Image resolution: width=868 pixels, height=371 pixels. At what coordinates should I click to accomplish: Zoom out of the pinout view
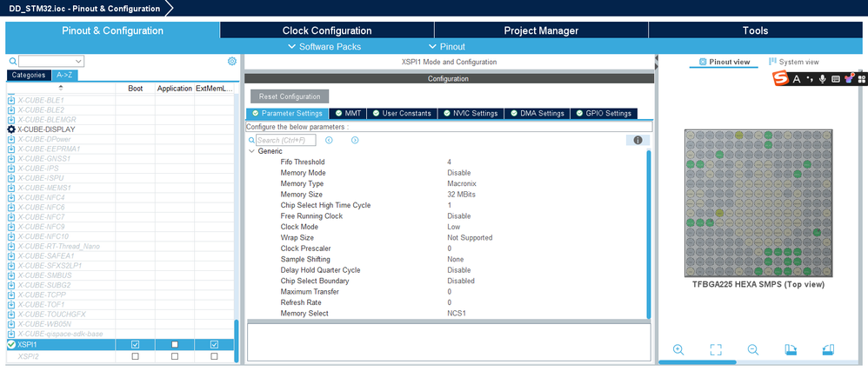tap(753, 349)
